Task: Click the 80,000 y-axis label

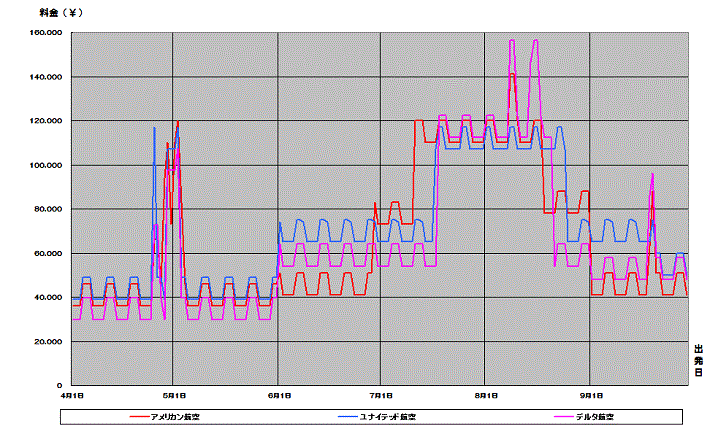Action: coord(48,209)
